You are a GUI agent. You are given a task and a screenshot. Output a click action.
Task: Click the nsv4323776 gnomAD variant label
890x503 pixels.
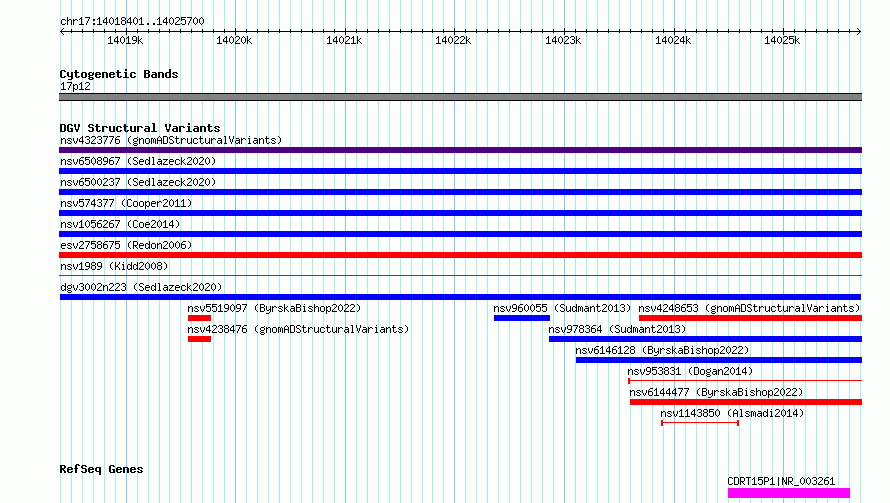click(171, 140)
